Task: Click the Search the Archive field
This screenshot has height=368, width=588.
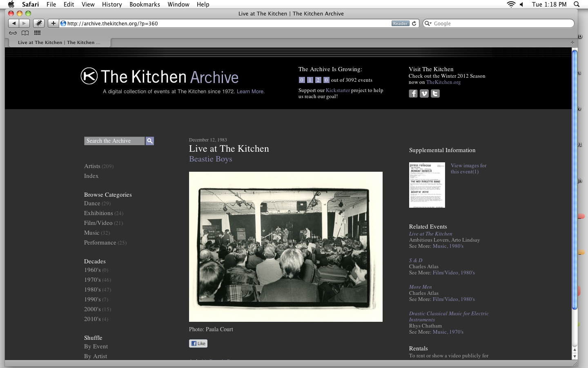Action: pos(114,141)
